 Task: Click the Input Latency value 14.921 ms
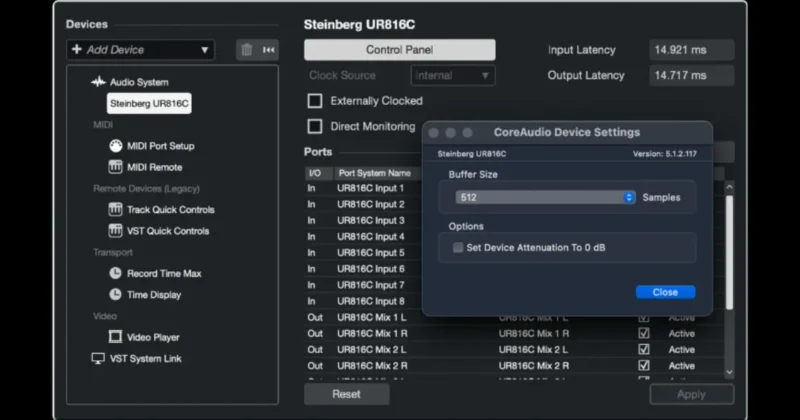coord(691,50)
